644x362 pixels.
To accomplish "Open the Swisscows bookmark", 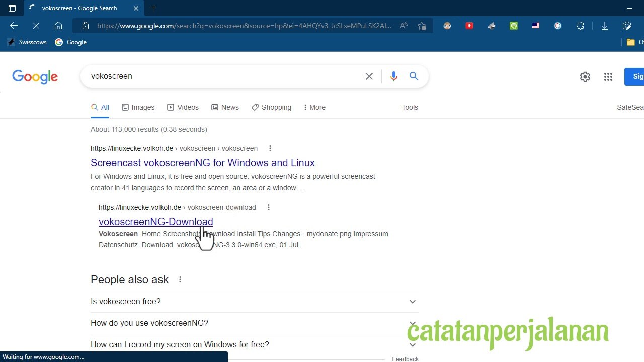I will point(27,42).
